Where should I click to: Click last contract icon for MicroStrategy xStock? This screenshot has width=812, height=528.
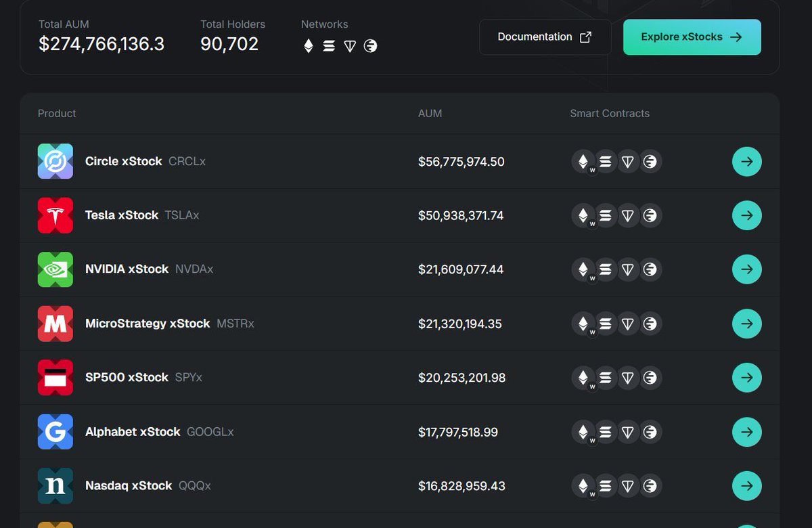click(x=650, y=324)
